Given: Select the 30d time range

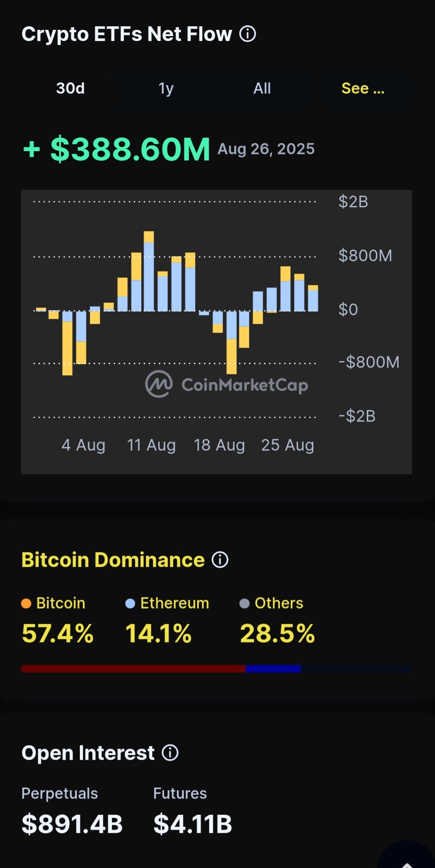Looking at the screenshot, I should tap(70, 88).
